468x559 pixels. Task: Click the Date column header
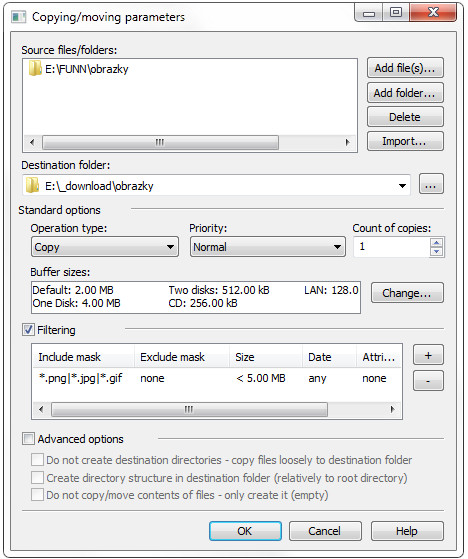click(x=330, y=357)
